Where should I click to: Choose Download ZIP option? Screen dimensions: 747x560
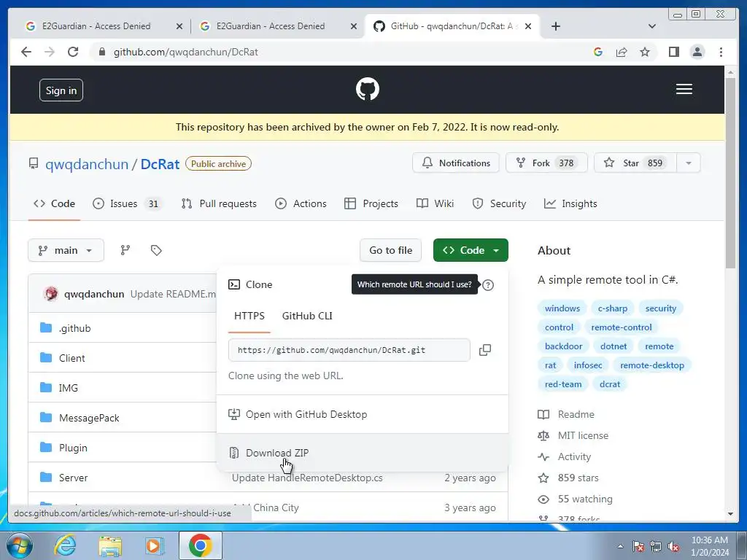(363, 453)
